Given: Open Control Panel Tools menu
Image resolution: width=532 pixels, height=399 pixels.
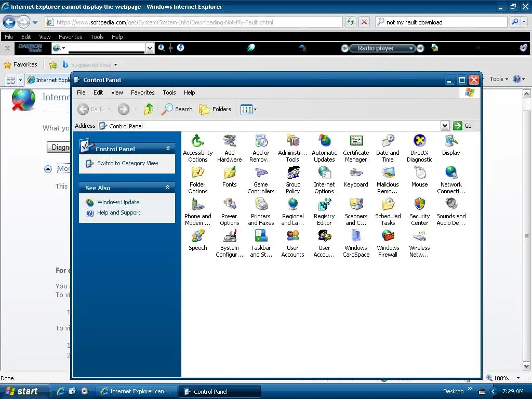Looking at the screenshot, I should click(x=169, y=92).
